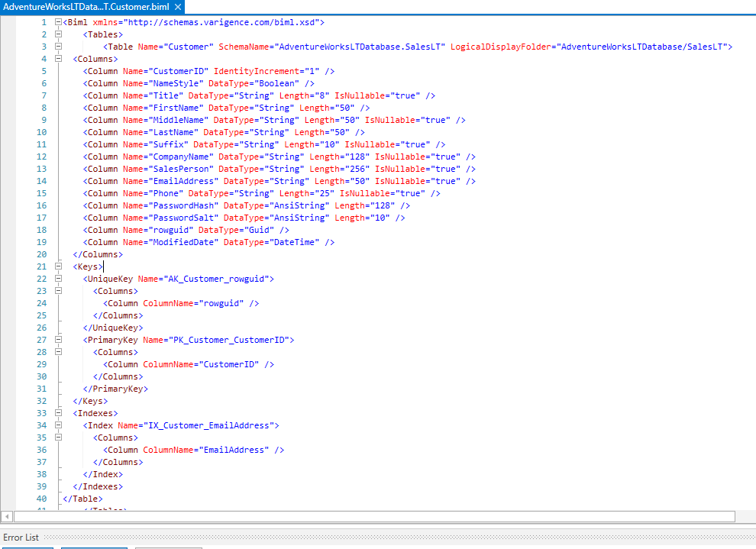Collapse the Columns node on line 35
The width and height of the screenshot is (756, 549).
[x=58, y=438]
